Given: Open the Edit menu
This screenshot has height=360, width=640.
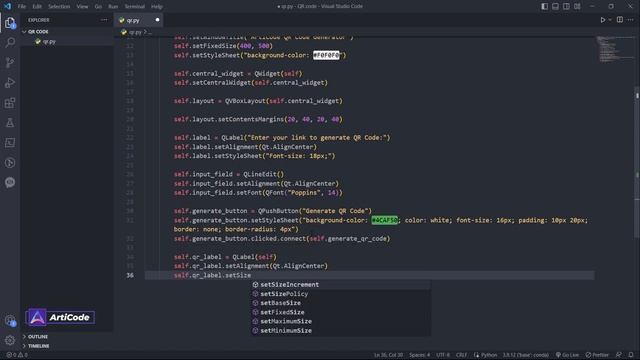Looking at the screenshot, I should point(37,7).
